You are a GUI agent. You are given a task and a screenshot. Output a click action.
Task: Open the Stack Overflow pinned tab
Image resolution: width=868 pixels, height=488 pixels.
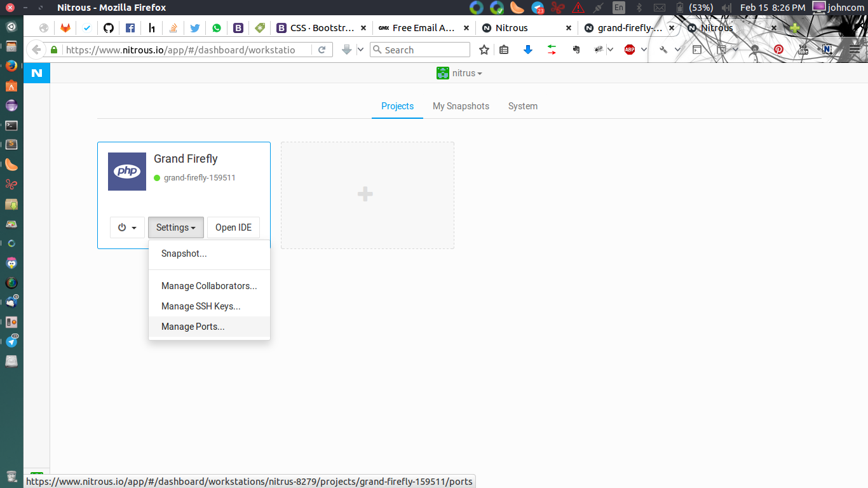point(173,28)
